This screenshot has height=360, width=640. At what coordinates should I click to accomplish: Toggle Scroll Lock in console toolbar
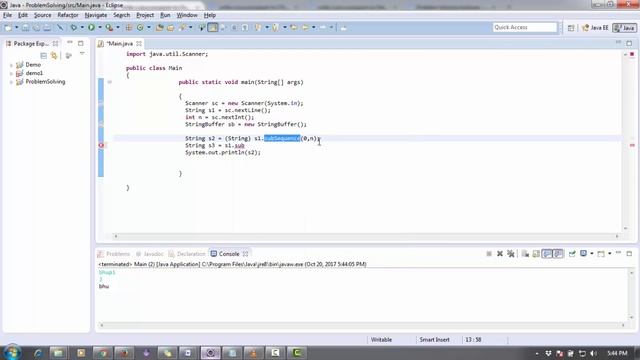tap(536, 254)
